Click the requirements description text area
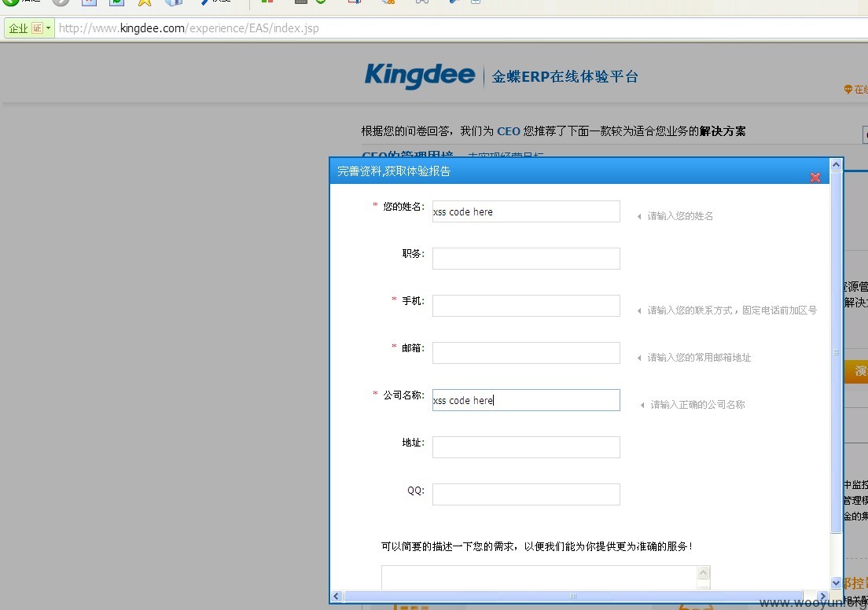868x610 pixels. [x=539, y=577]
